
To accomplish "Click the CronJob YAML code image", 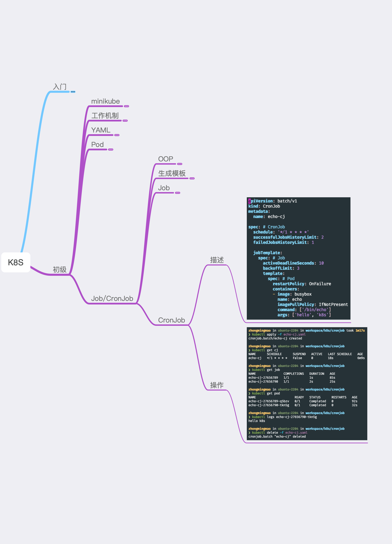I will 299,258.
